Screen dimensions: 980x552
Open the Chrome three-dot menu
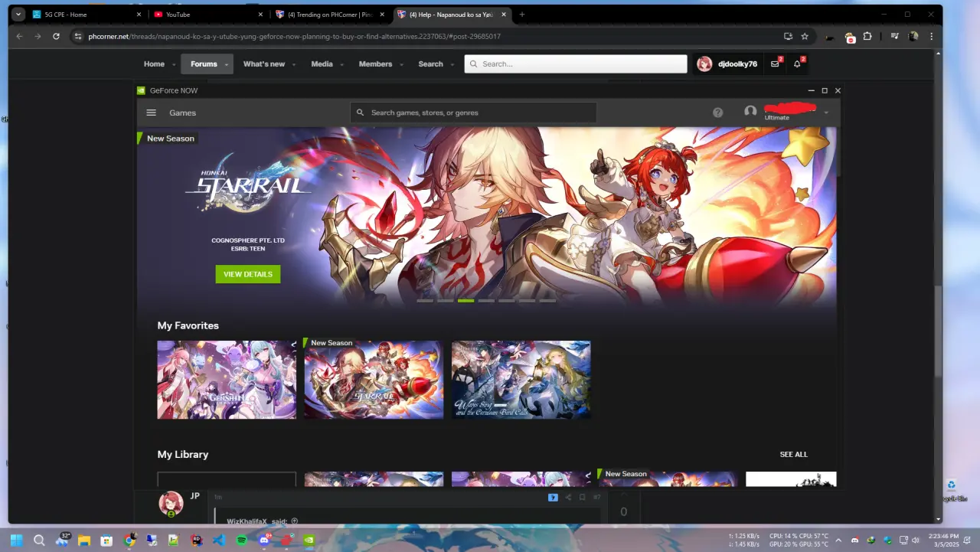point(932,36)
